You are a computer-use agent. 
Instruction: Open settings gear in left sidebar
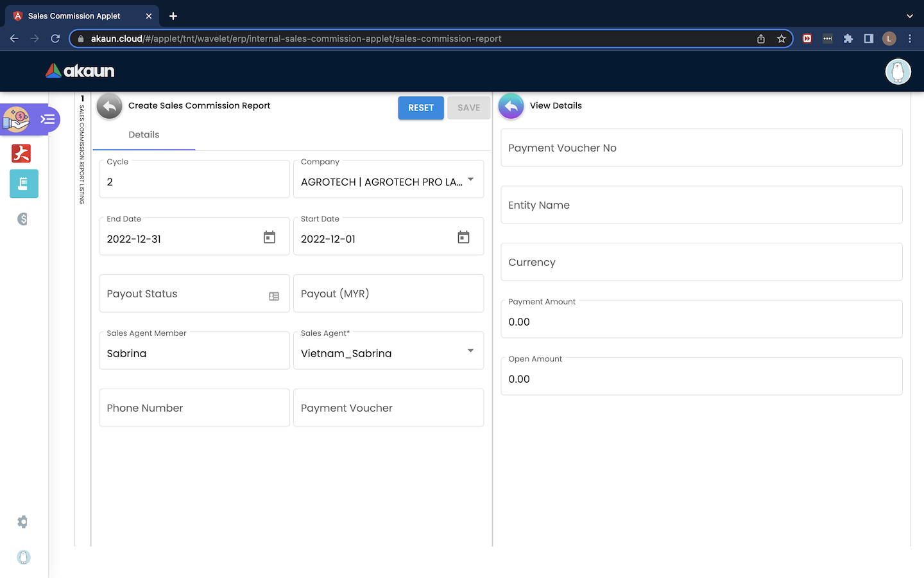coord(23,522)
